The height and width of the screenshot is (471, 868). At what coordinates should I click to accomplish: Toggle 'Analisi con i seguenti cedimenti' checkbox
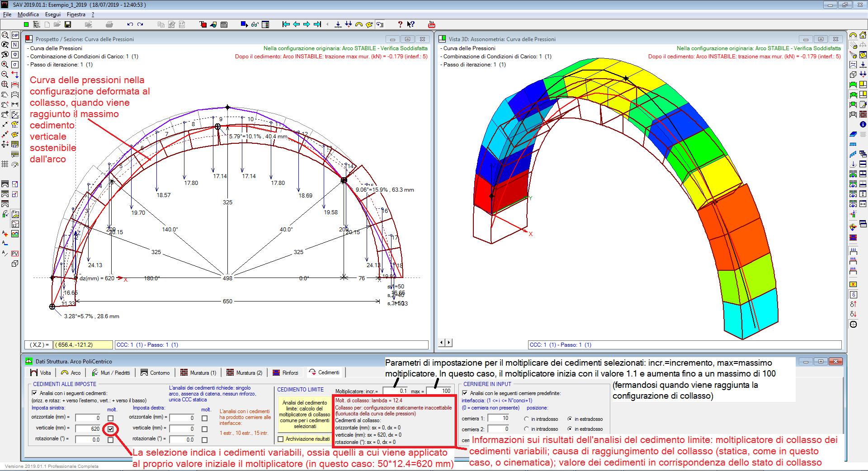34,393
